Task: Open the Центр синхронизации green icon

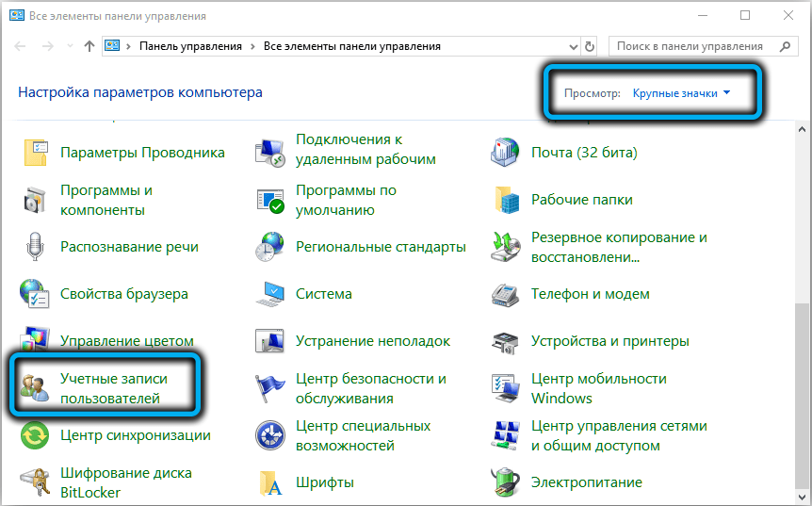Action: tap(35, 435)
